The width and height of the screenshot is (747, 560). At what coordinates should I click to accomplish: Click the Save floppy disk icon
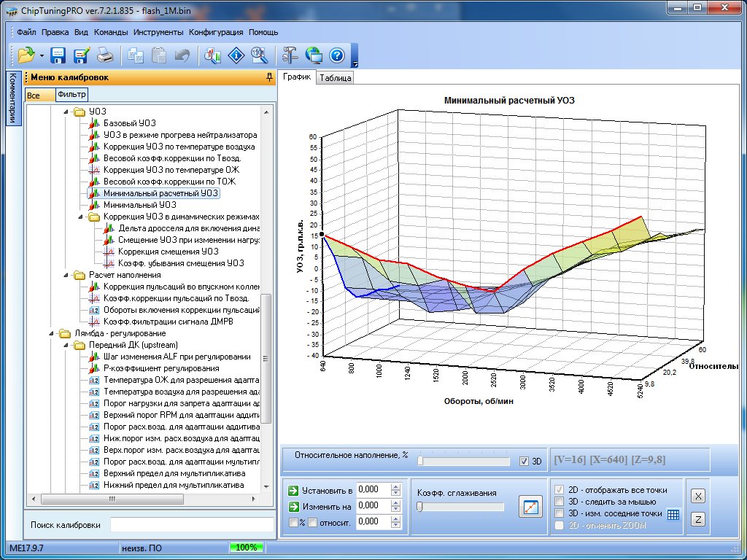pos(58,55)
